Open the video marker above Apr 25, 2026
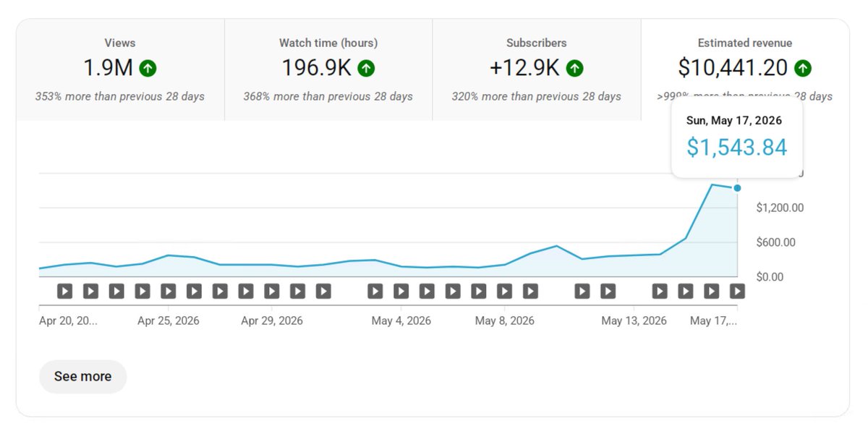Screen dimensions: 868x437 (169, 291)
